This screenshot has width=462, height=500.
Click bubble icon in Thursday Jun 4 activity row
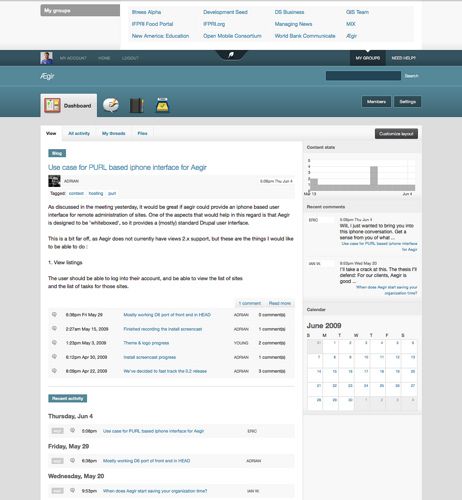(x=72, y=431)
